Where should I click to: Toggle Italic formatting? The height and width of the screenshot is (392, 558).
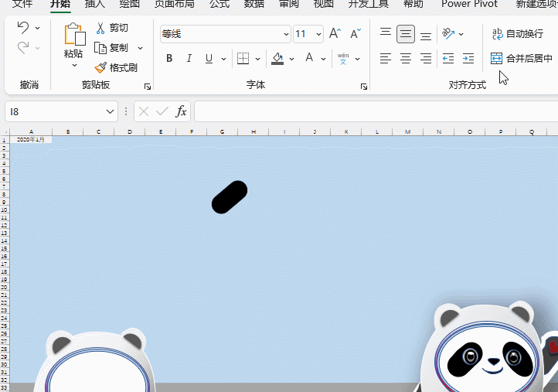click(189, 59)
